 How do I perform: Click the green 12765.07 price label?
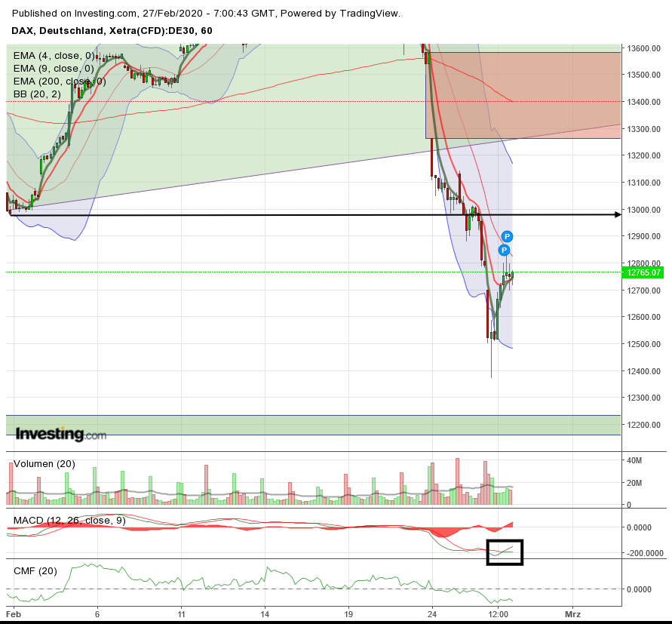pos(643,272)
